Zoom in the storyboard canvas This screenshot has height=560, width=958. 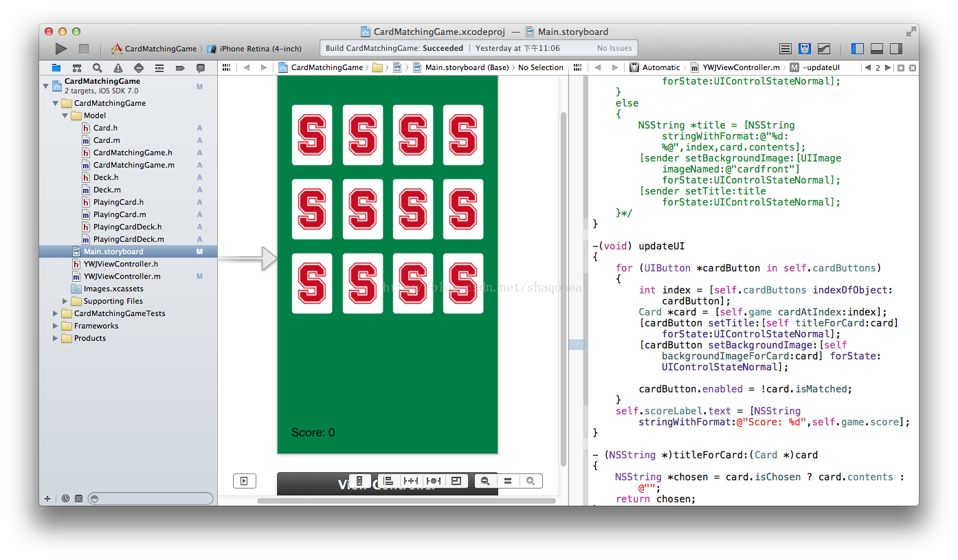531,481
